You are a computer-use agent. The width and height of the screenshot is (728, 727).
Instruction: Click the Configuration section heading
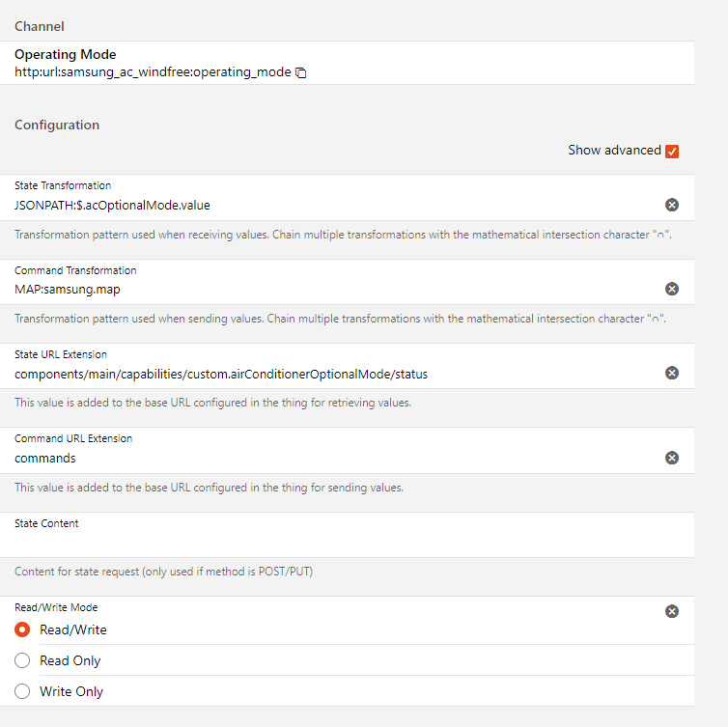click(x=57, y=125)
